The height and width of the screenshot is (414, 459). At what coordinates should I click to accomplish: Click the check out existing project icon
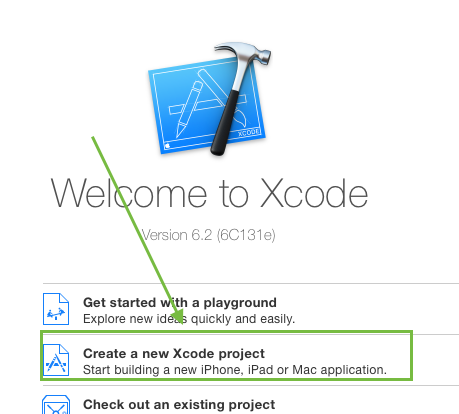pyautogui.click(x=56, y=404)
